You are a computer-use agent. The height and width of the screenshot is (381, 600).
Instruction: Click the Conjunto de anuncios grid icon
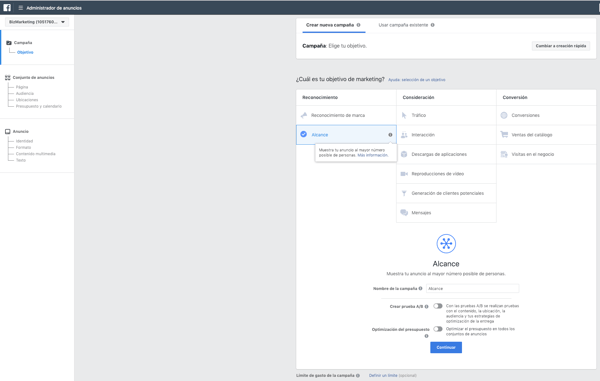coord(8,78)
